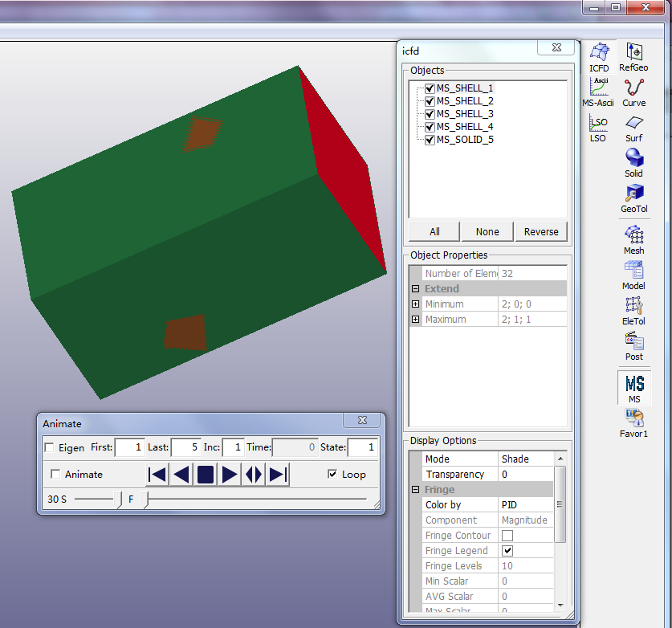The width and height of the screenshot is (672, 628).
Task: Uncheck the MS_SOLID_5 object
Action: 430,139
